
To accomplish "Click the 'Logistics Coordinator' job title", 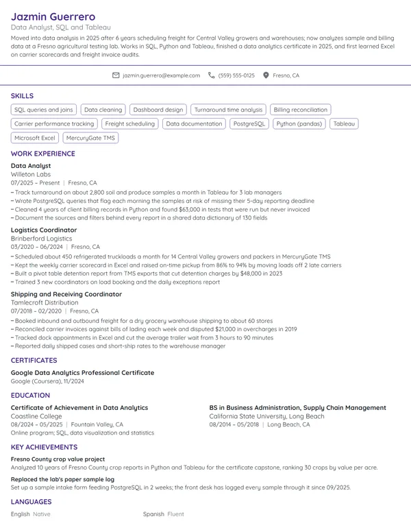I will point(44,230).
